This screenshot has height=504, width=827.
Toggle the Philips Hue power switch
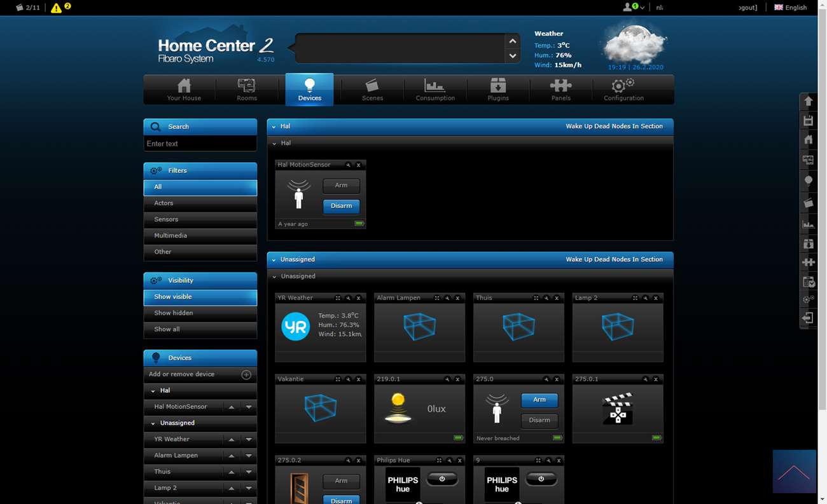[441, 479]
